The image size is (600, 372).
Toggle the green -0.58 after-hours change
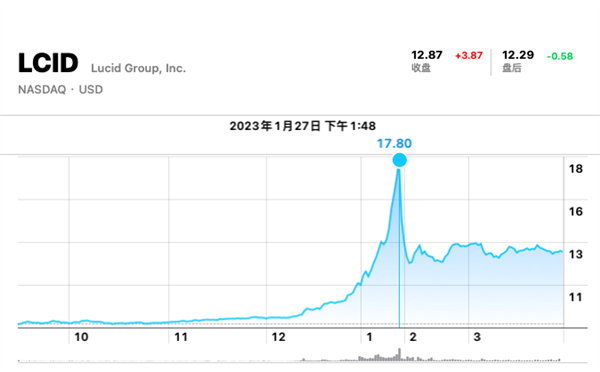point(560,56)
